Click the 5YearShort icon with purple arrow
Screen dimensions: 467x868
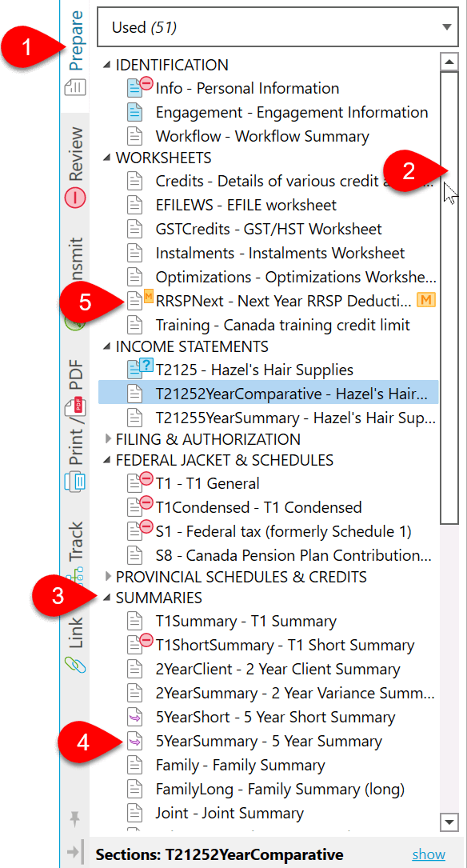pos(136,718)
